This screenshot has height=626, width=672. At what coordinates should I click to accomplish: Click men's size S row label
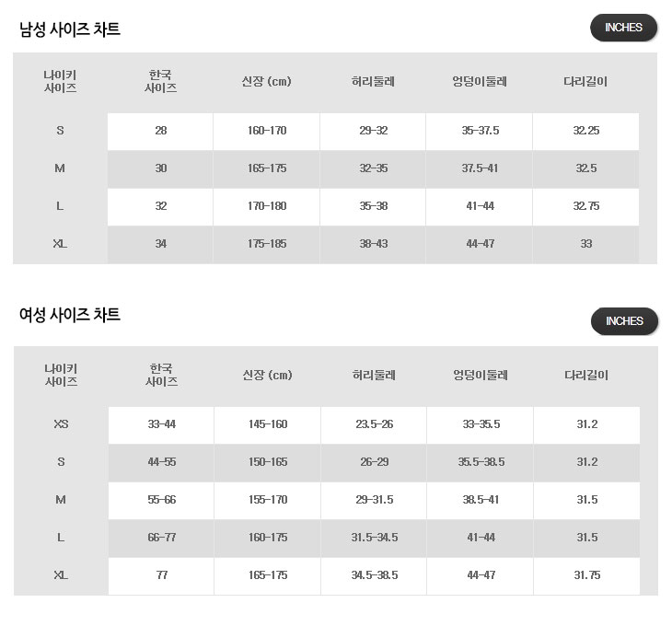[x=60, y=131]
